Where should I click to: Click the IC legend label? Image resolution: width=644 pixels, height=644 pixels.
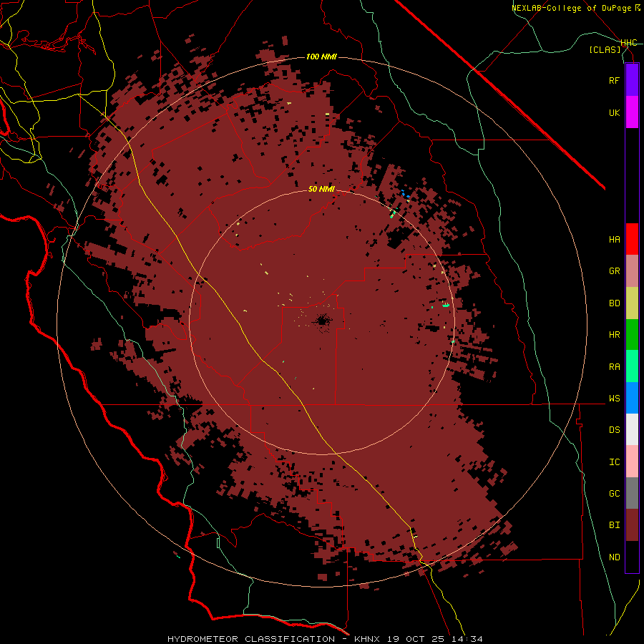pos(614,462)
